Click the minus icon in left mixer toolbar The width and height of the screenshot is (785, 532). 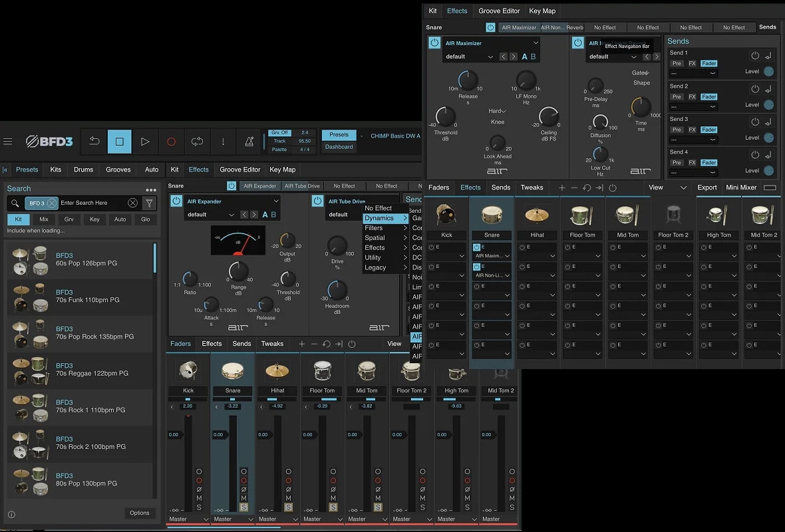click(314, 344)
